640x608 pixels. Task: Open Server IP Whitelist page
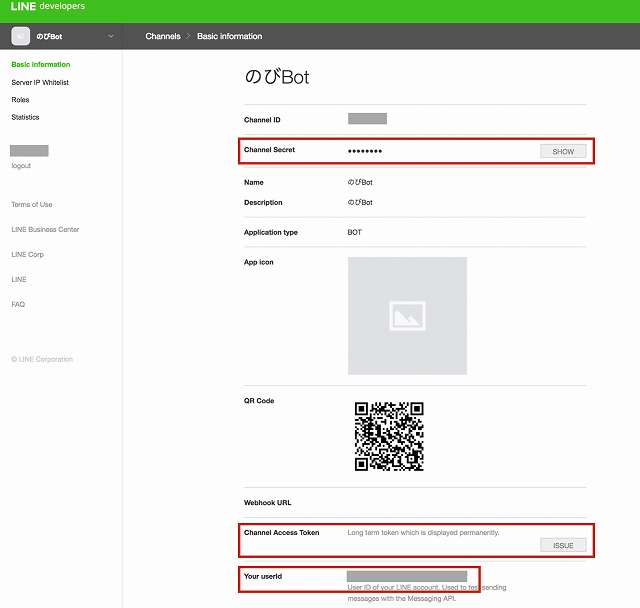[x=40, y=82]
